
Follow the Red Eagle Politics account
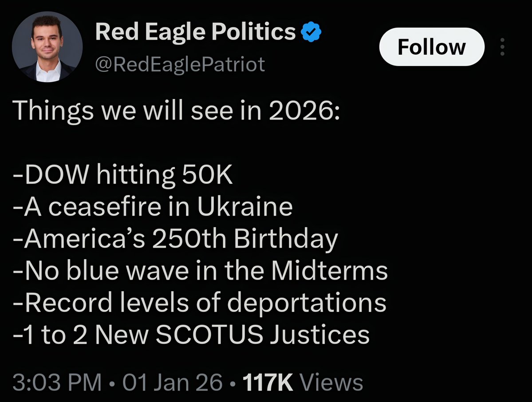(432, 47)
